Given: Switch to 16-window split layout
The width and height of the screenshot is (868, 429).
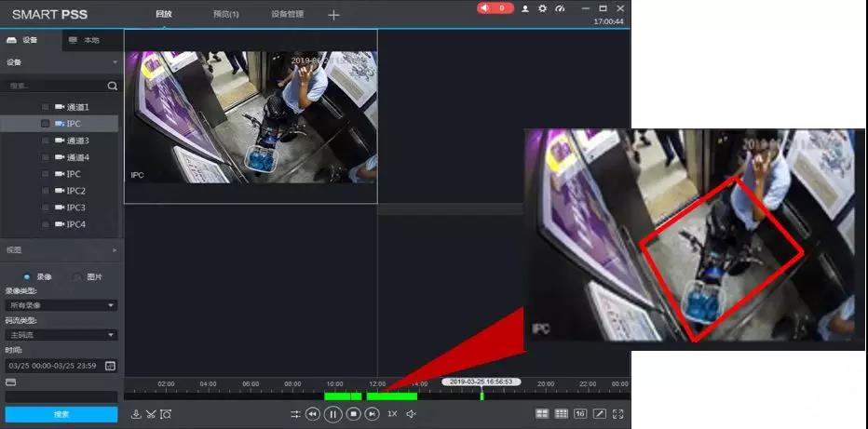Looking at the screenshot, I should 580,414.
